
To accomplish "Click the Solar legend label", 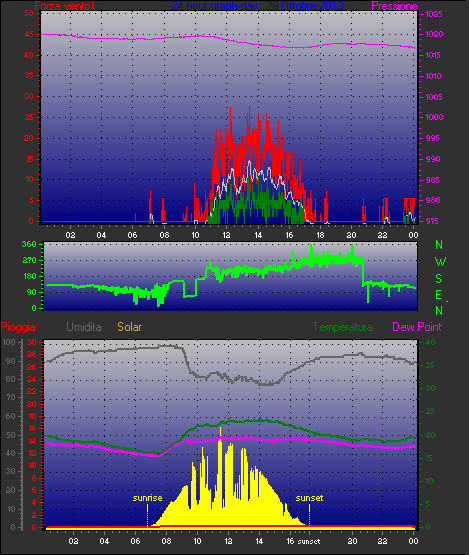I will (129, 327).
